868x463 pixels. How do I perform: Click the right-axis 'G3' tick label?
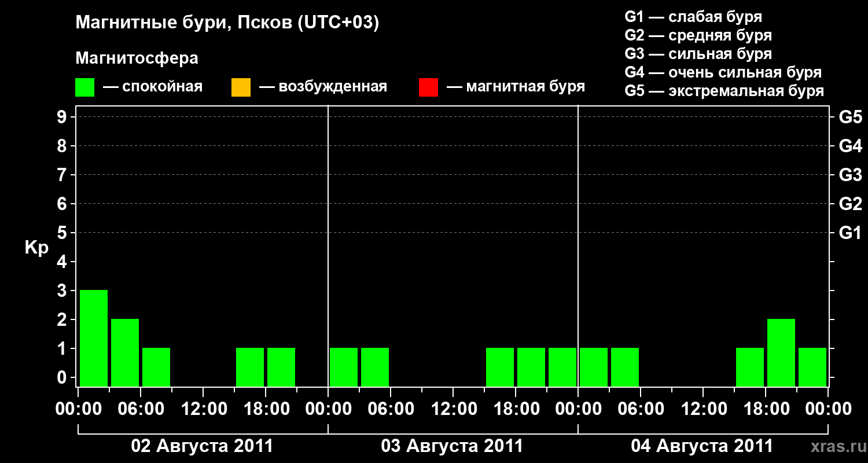click(851, 175)
